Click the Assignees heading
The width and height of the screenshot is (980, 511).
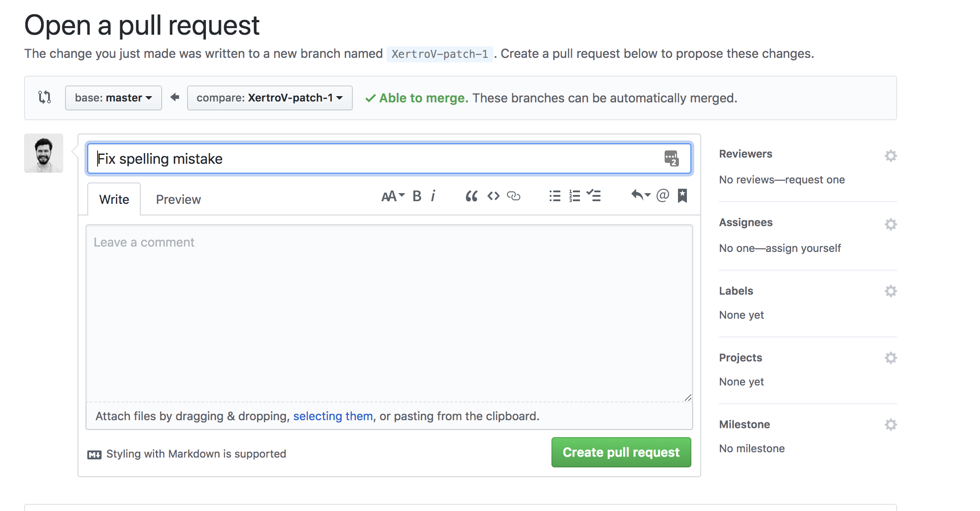point(746,223)
